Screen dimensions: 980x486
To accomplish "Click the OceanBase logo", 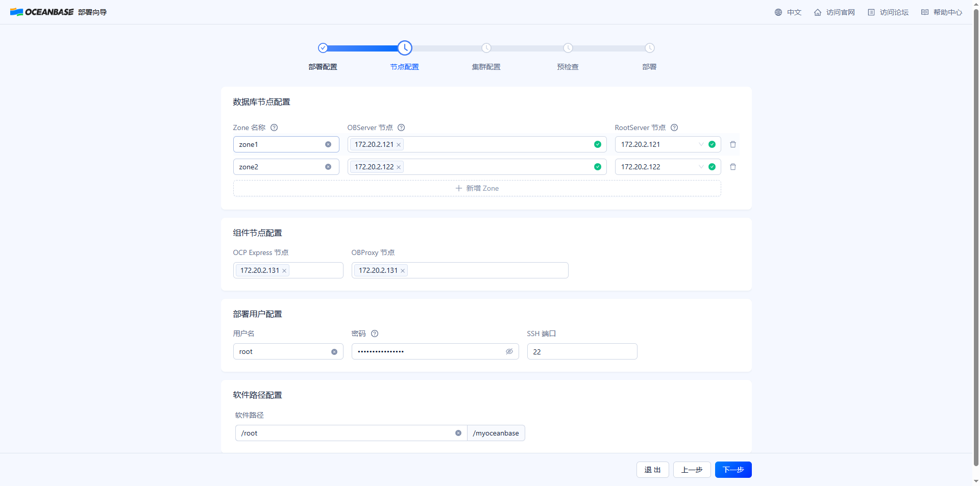I will click(42, 12).
